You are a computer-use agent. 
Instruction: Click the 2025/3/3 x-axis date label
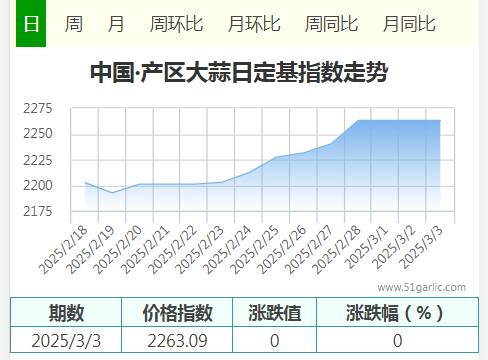[x=421, y=247]
